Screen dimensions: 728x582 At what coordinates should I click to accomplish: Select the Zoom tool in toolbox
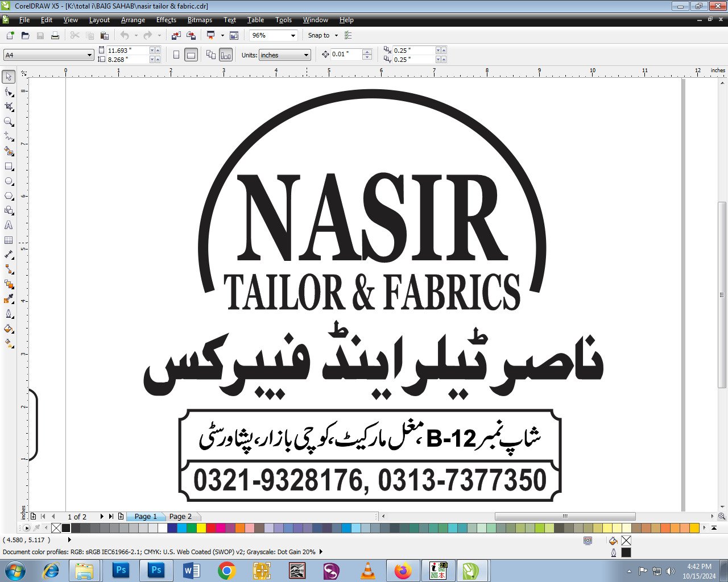coord(9,122)
